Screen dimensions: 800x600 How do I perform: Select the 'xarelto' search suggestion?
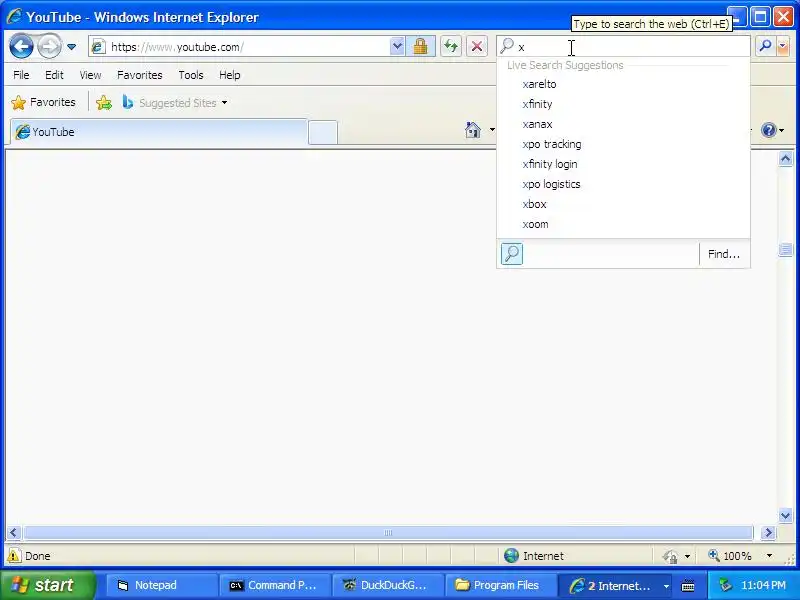(x=623, y=84)
